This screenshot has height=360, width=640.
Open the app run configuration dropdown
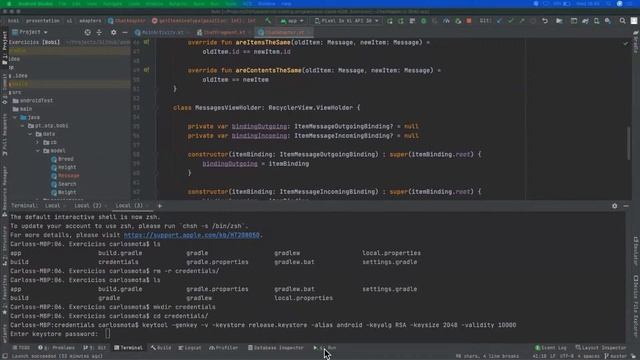(x=292, y=21)
